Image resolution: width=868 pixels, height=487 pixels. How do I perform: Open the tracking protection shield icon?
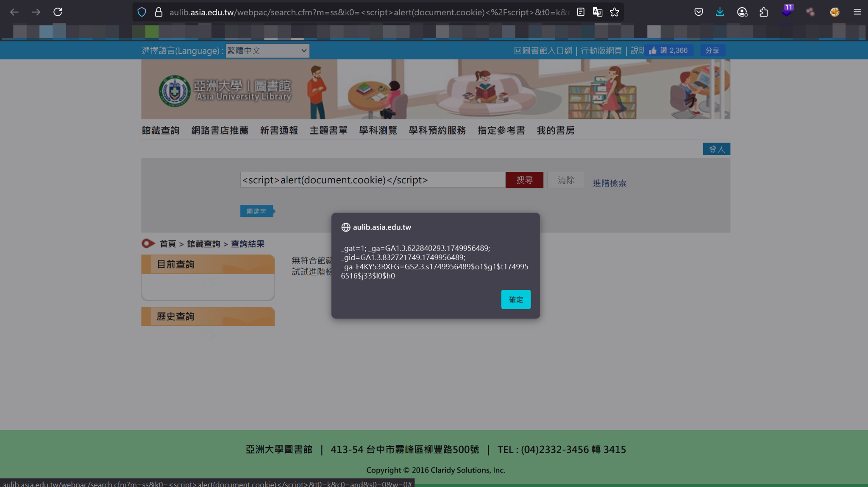pyautogui.click(x=142, y=12)
